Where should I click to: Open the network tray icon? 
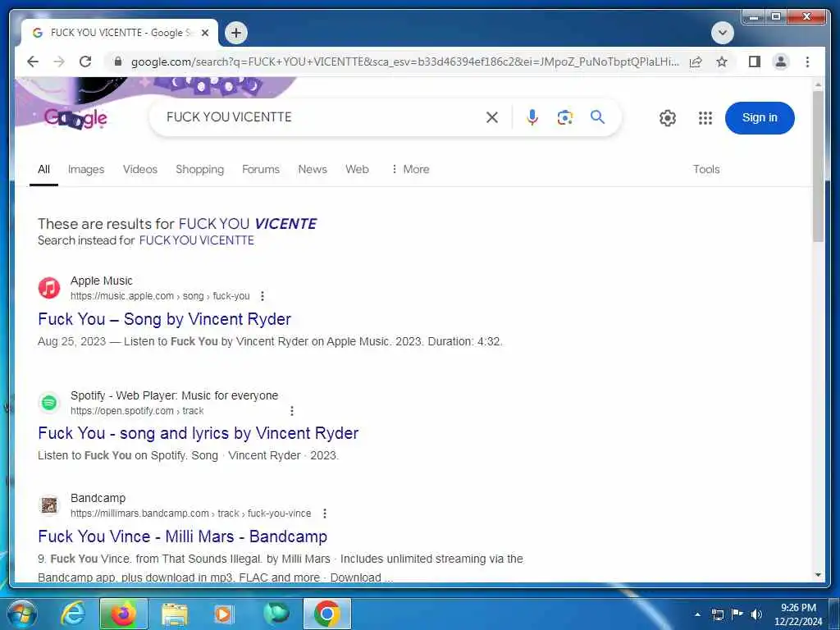pyautogui.click(x=717, y=614)
